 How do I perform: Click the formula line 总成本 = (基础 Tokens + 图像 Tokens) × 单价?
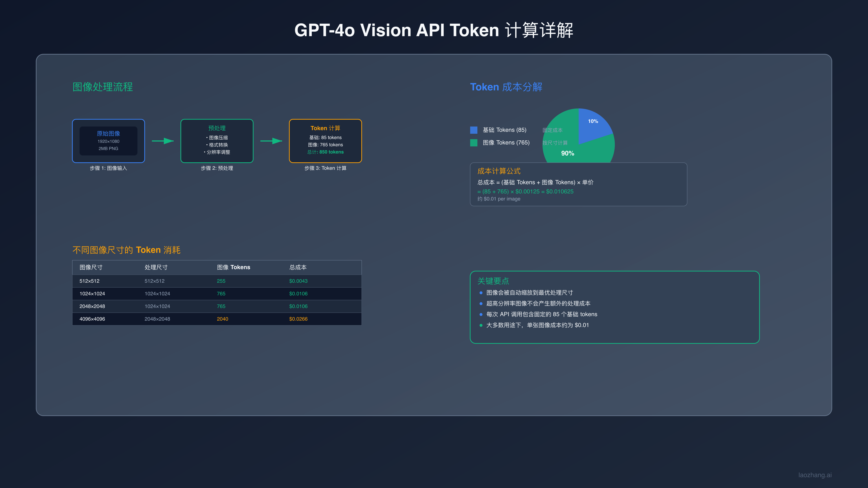(x=535, y=182)
